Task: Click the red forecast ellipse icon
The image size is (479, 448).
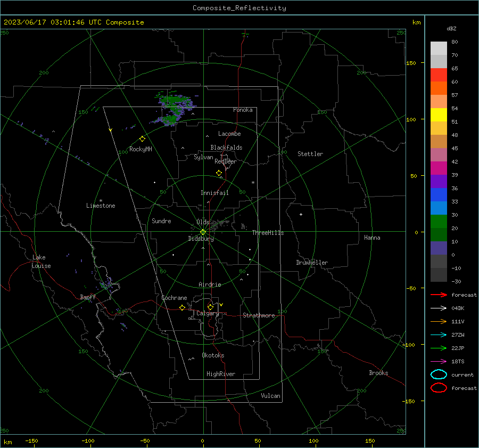Action: (439, 388)
